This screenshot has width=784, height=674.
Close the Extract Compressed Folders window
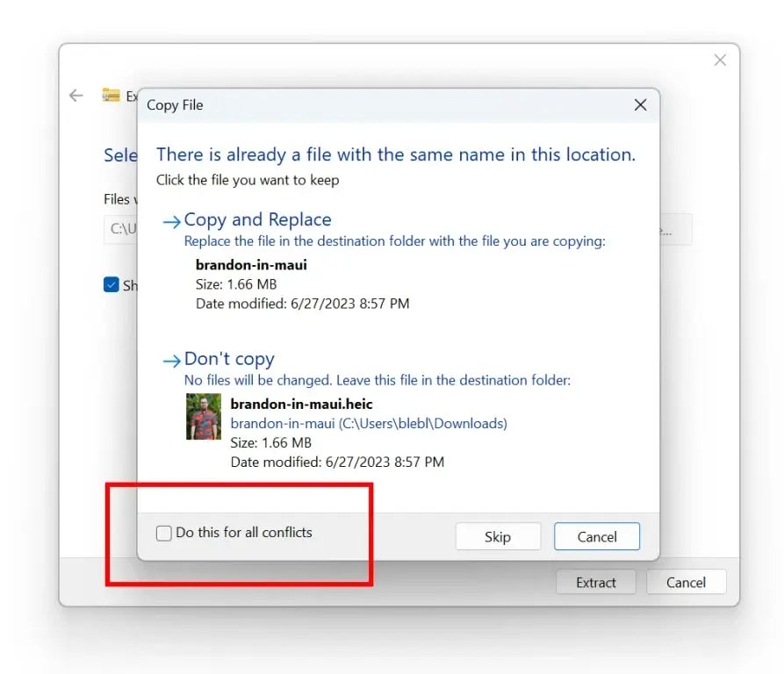(720, 60)
